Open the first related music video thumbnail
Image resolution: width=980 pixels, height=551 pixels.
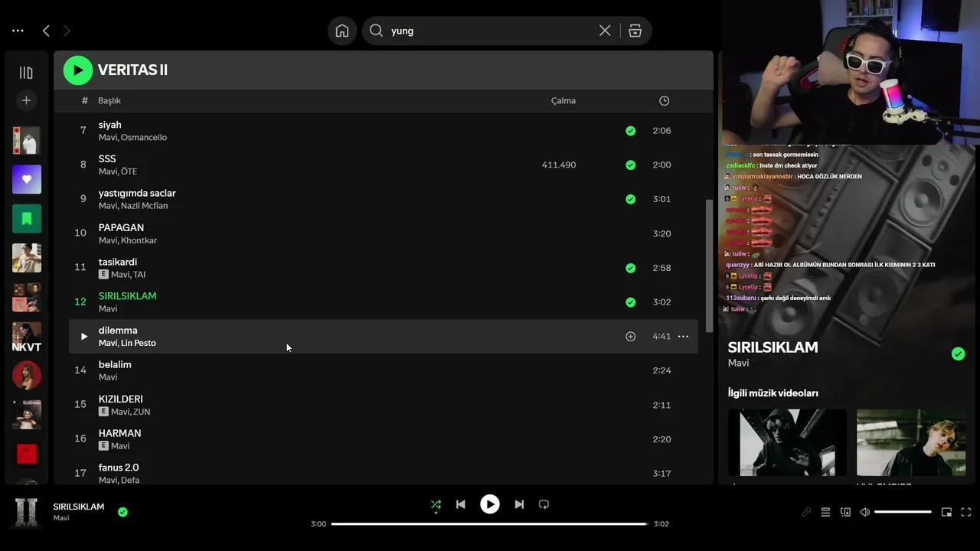pos(787,442)
